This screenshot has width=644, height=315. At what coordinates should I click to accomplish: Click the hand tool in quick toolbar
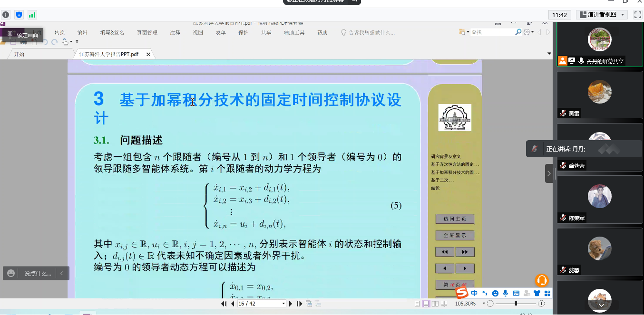[65, 42]
